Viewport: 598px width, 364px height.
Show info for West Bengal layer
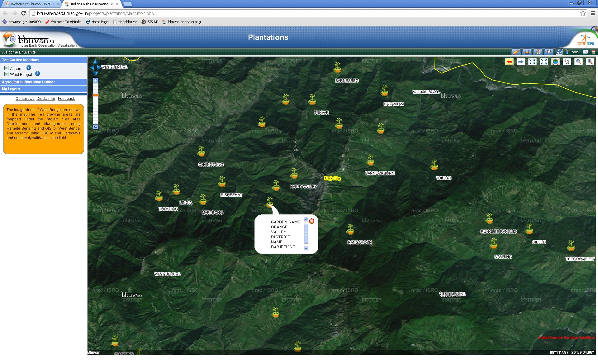click(x=37, y=73)
